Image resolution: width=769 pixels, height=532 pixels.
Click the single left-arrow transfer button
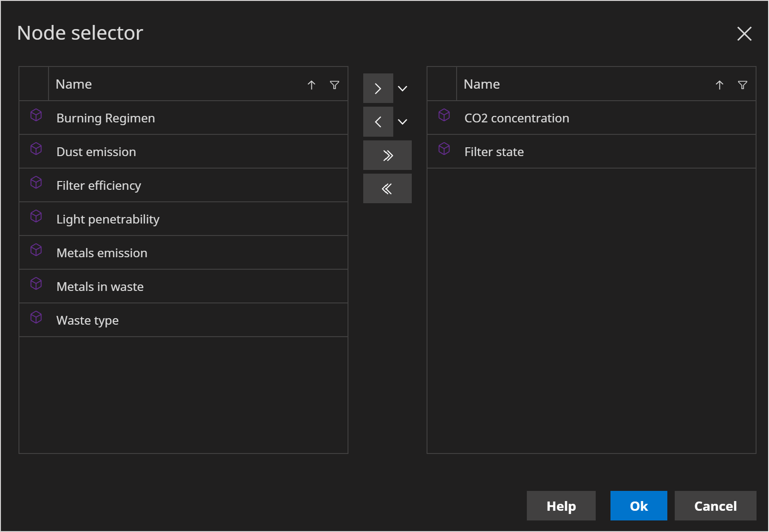coord(378,121)
